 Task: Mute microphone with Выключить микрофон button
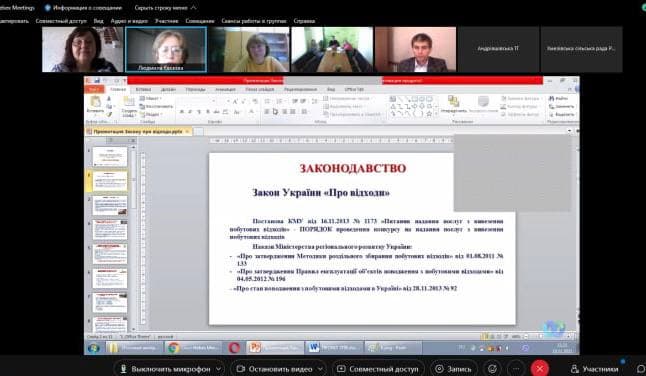tap(166, 369)
